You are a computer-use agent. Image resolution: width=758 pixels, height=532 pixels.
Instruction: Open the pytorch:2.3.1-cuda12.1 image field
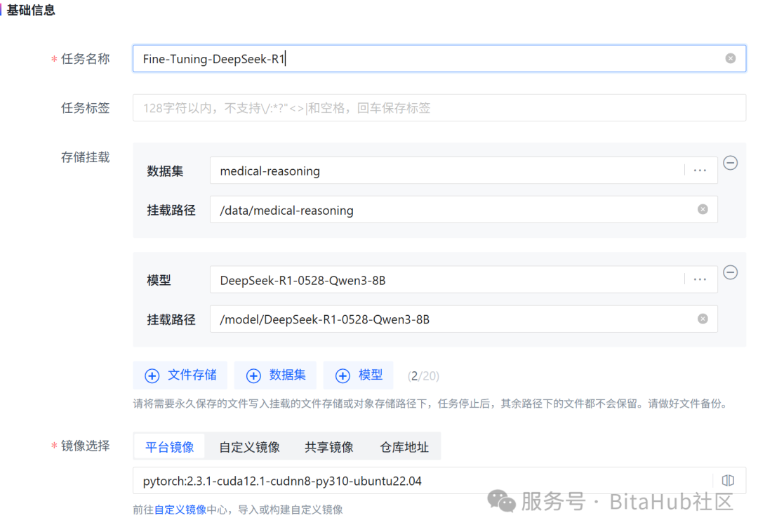[x=439, y=480]
